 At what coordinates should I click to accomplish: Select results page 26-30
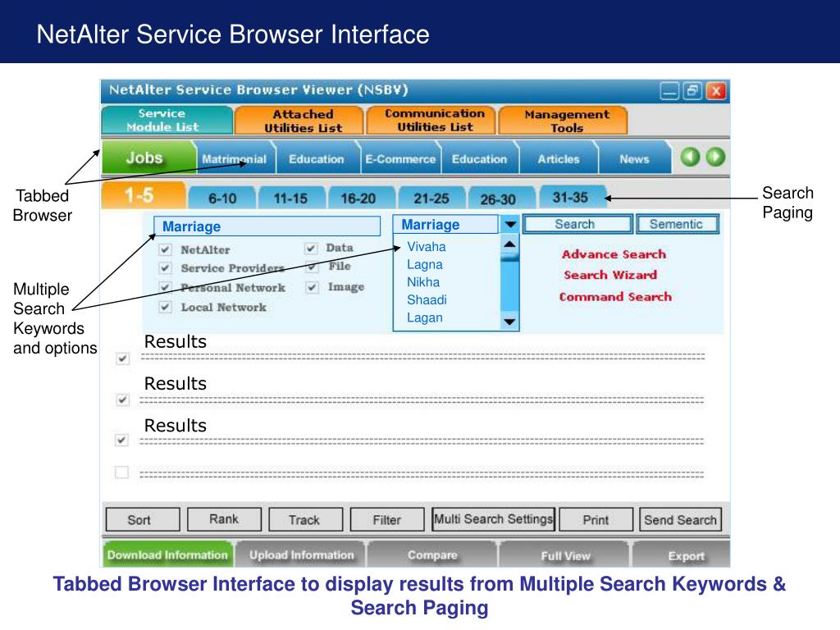[x=500, y=199]
